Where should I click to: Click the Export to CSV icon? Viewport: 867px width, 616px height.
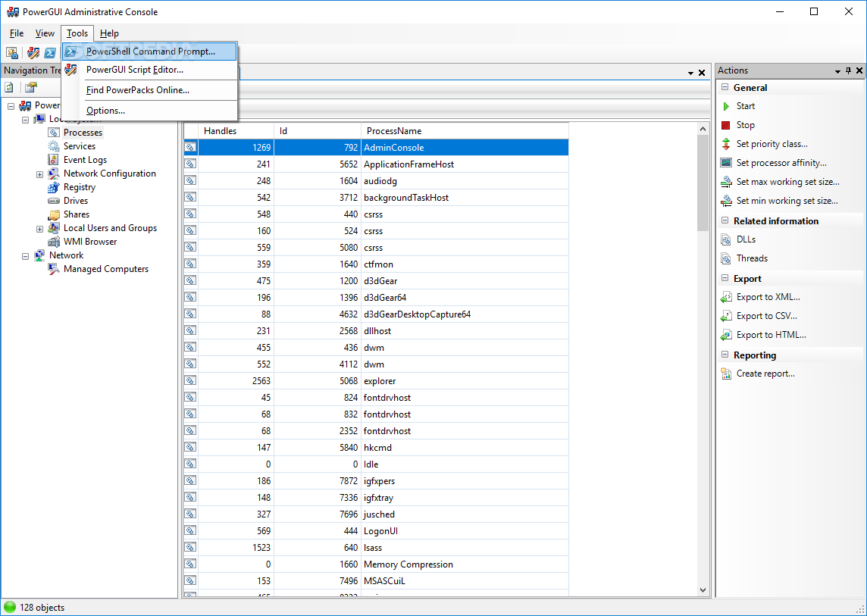click(726, 316)
